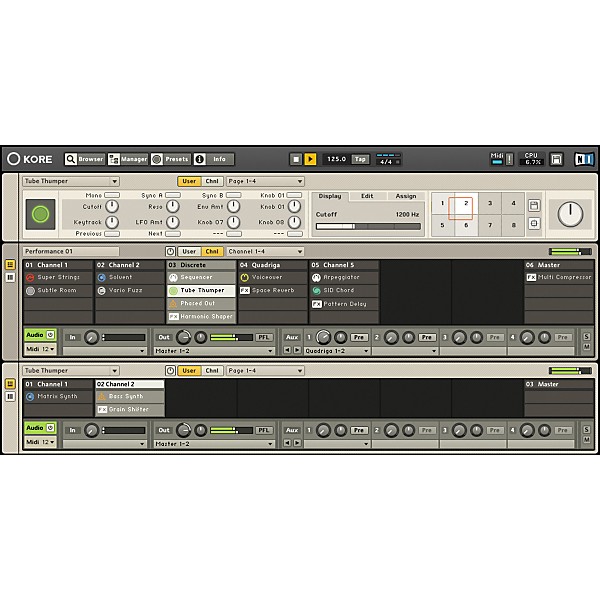Click the Performance 01 name field
600x600 pixels.
pos(71,251)
